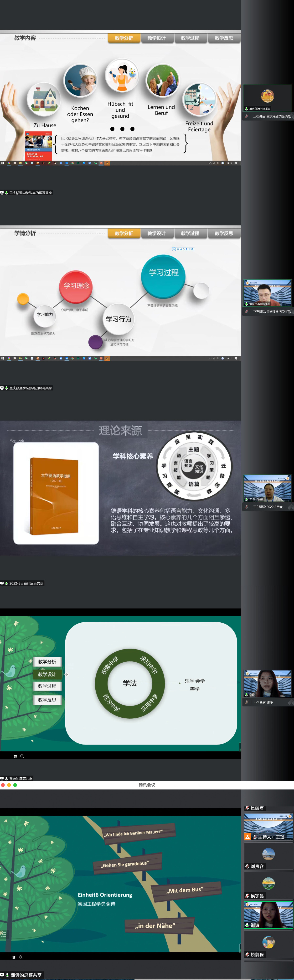Click the yellow macOS minimize button of 腾讯会议
The image size is (294, 980).
(9, 785)
